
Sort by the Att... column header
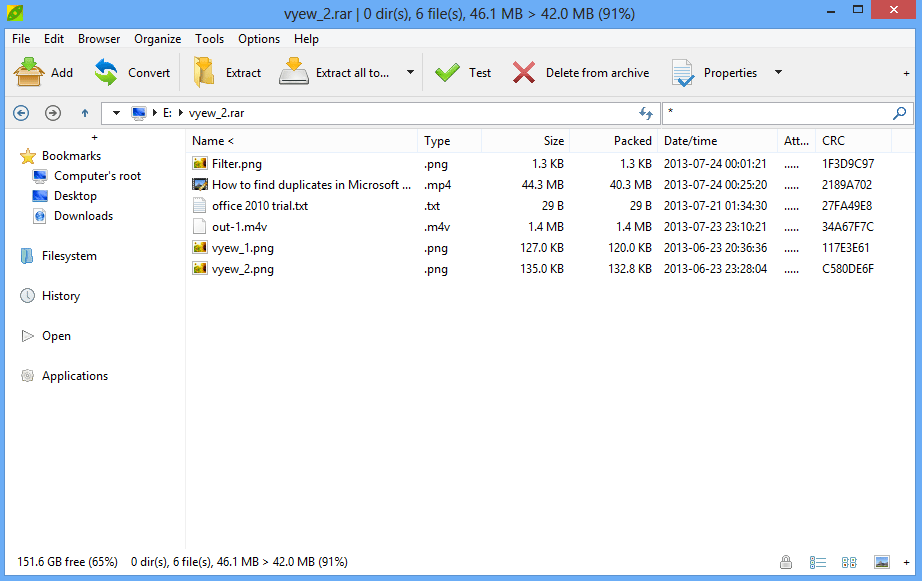(797, 141)
